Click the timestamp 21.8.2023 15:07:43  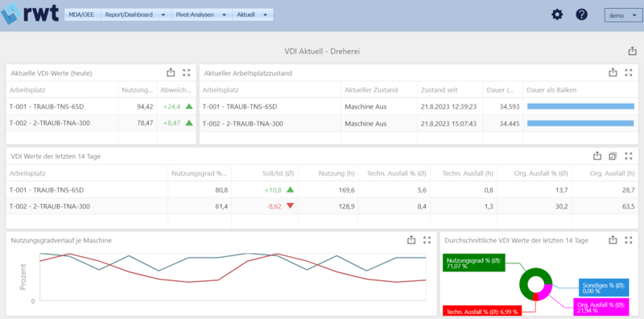pos(448,123)
